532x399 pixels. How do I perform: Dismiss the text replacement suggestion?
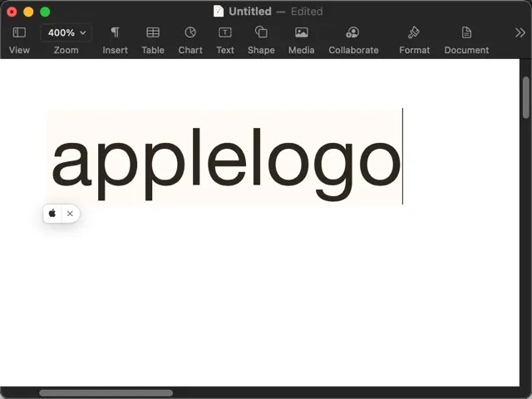pos(70,214)
